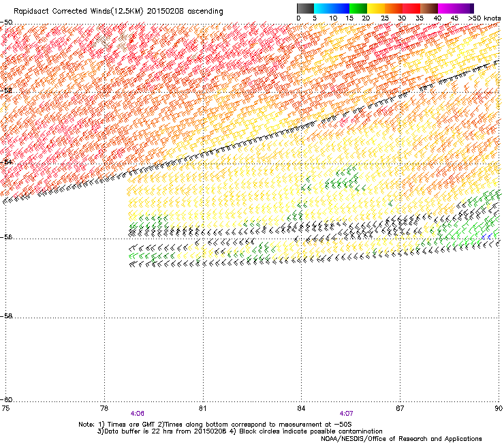The height and width of the screenshot is (443, 504).
Task: Click the latitude label '-52'
Action: tap(6, 91)
